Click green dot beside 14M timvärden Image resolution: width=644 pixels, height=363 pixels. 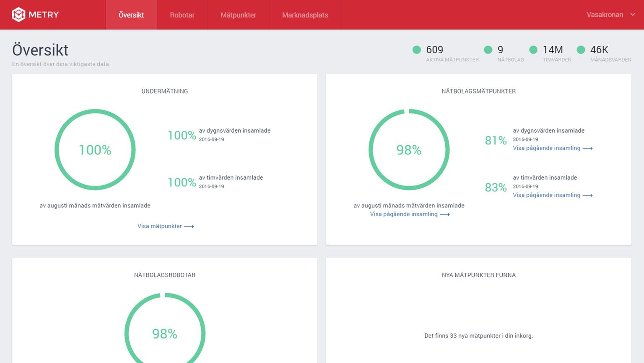533,50
